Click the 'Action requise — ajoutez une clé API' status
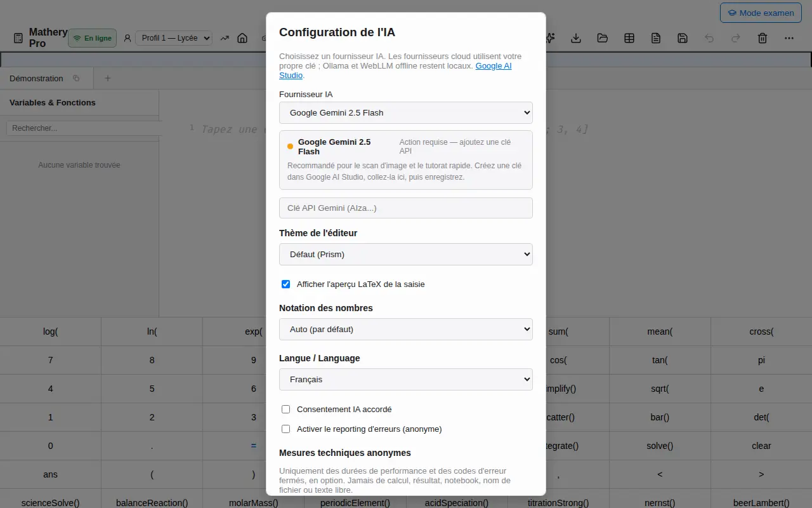 point(455,147)
